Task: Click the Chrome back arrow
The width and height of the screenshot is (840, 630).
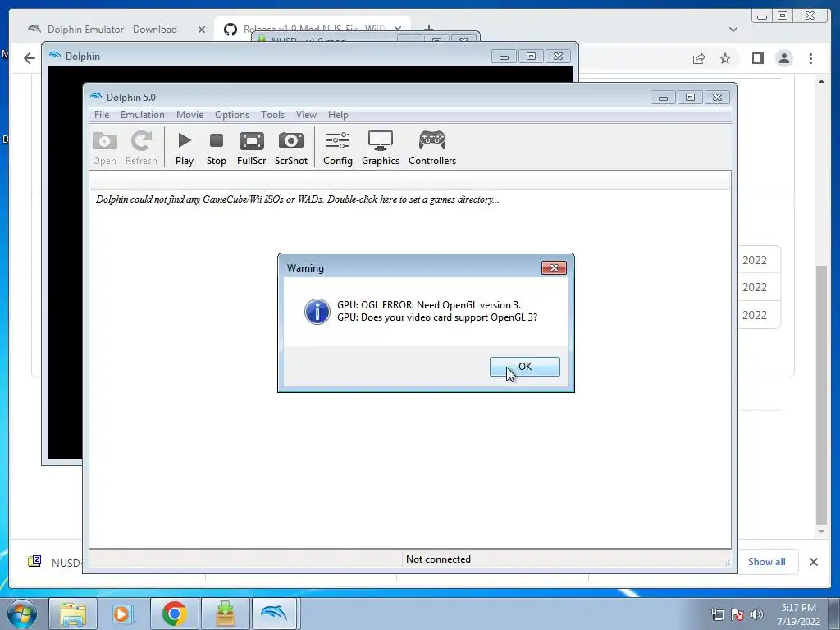Action: pos(29,58)
